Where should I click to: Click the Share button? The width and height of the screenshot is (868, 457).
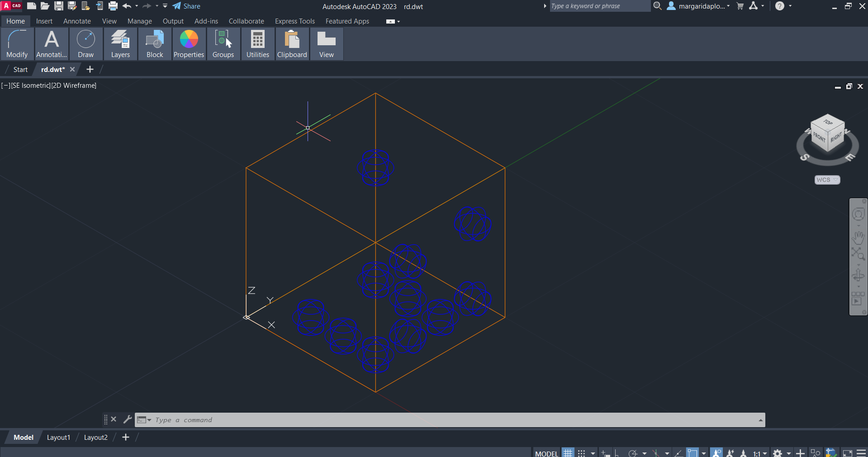pyautogui.click(x=186, y=6)
